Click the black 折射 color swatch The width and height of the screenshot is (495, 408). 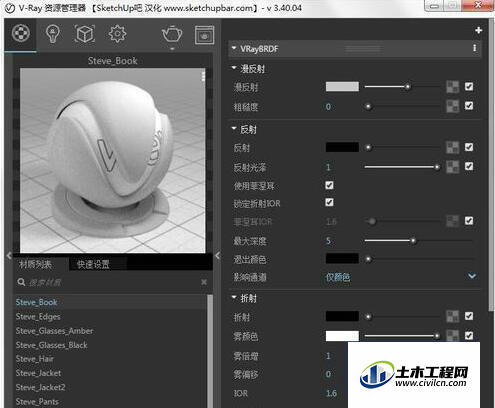coord(342,316)
